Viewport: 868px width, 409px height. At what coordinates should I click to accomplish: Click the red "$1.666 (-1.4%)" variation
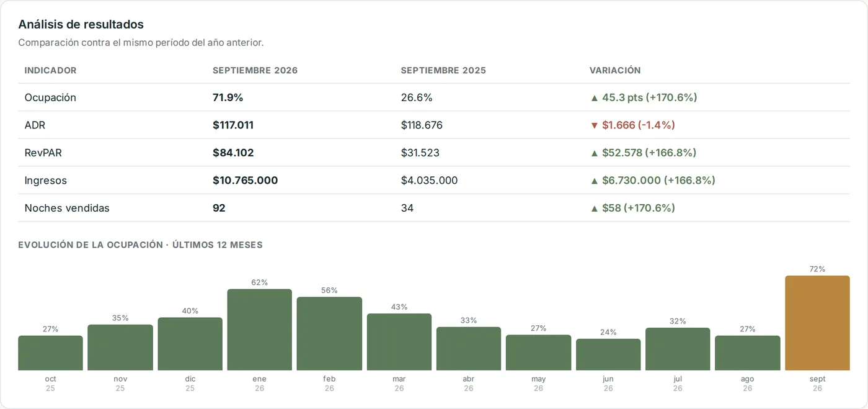point(632,125)
